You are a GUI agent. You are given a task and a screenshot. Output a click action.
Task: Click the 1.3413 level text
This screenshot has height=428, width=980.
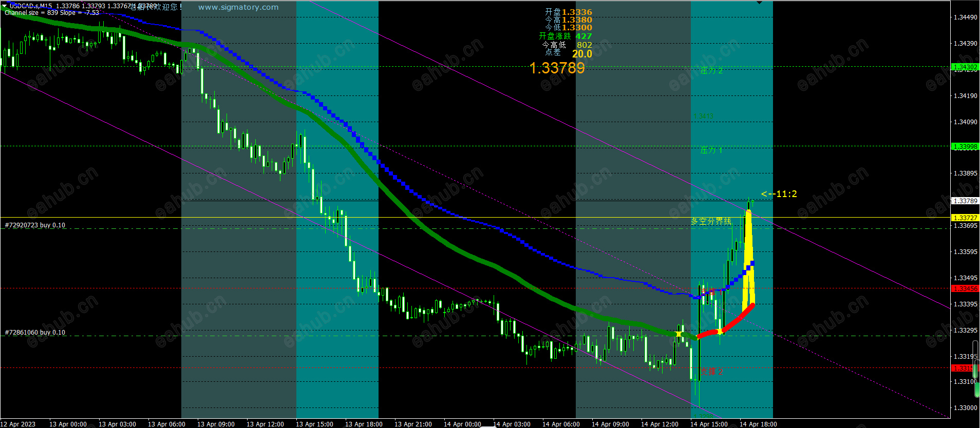(703, 116)
